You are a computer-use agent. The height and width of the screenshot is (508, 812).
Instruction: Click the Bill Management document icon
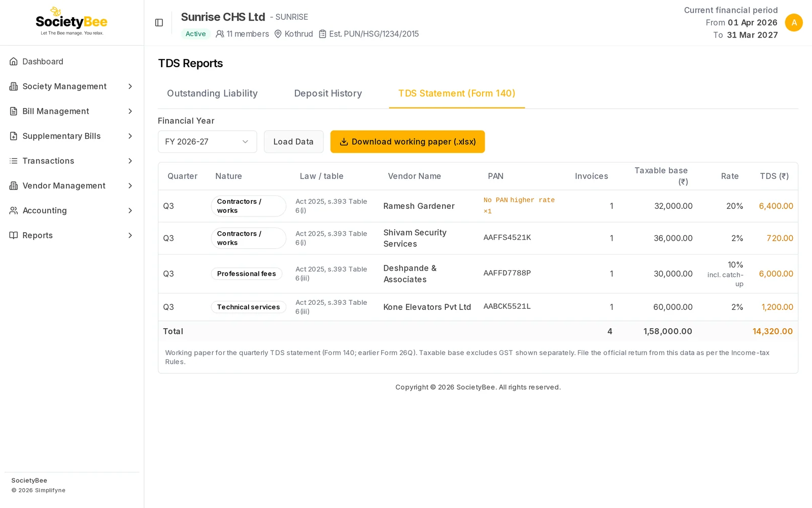(x=14, y=111)
